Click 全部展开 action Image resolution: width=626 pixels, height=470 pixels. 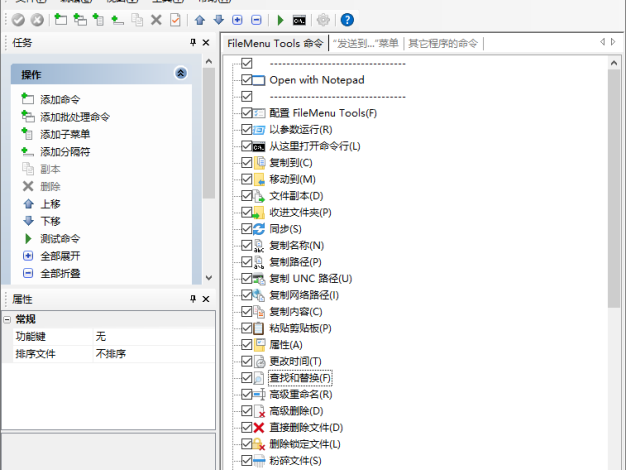pyautogui.click(x=60, y=256)
